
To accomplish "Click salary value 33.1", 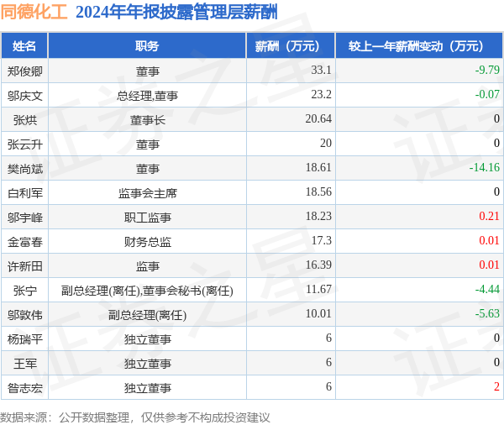I will pos(321,70).
